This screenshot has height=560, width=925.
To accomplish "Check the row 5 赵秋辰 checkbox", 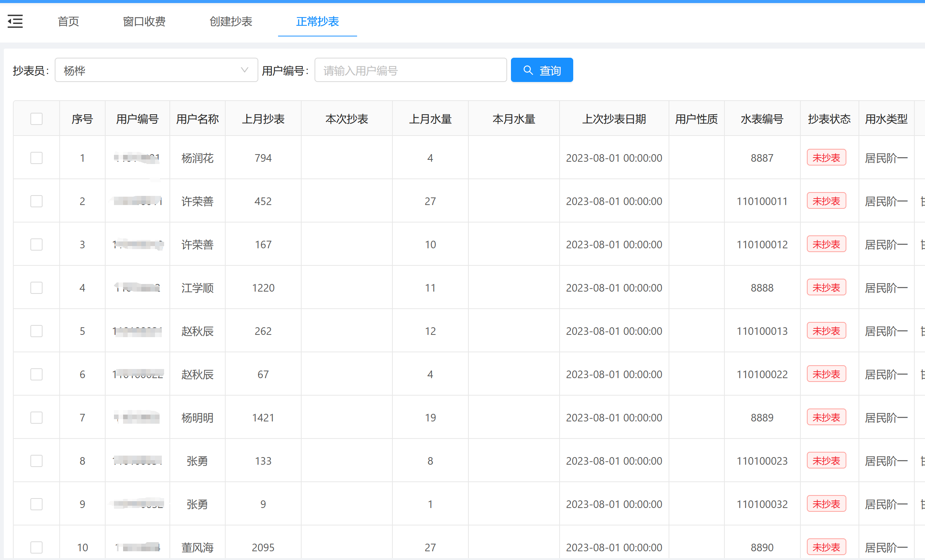I will coord(36,331).
